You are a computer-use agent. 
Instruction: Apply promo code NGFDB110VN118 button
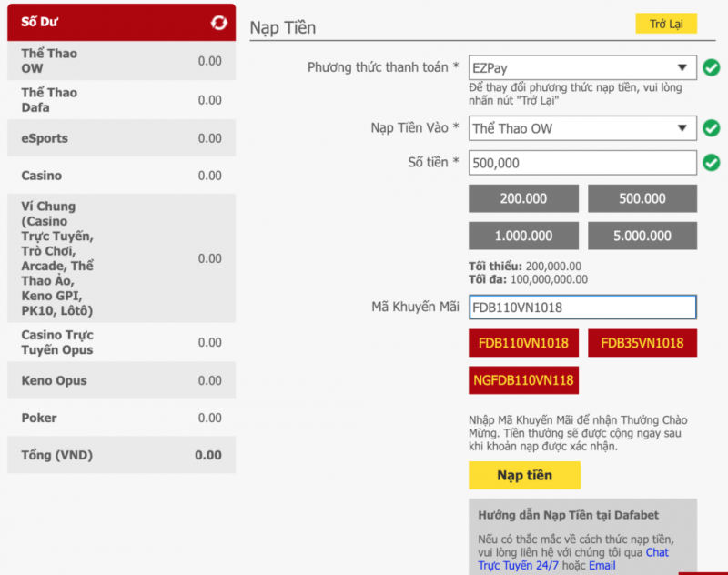pyautogui.click(x=523, y=380)
